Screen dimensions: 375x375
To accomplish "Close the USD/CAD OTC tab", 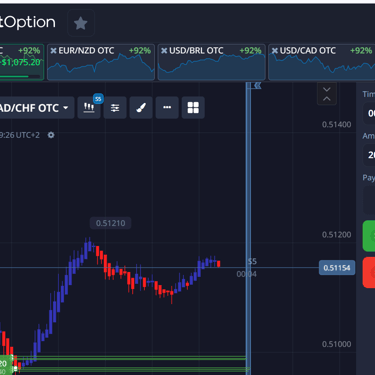I will point(275,51).
